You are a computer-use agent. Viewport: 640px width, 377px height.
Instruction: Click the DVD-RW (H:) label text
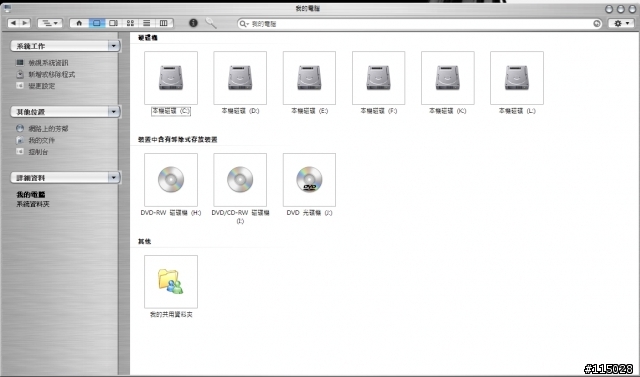171,213
